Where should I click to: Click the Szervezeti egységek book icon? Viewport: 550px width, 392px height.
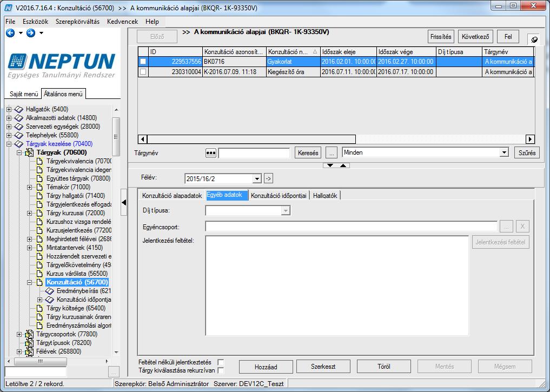19,127
